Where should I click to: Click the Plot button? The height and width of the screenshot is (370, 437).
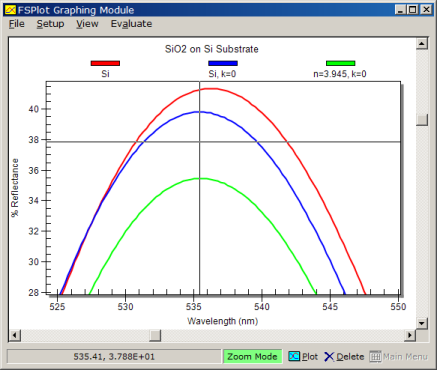click(303, 357)
